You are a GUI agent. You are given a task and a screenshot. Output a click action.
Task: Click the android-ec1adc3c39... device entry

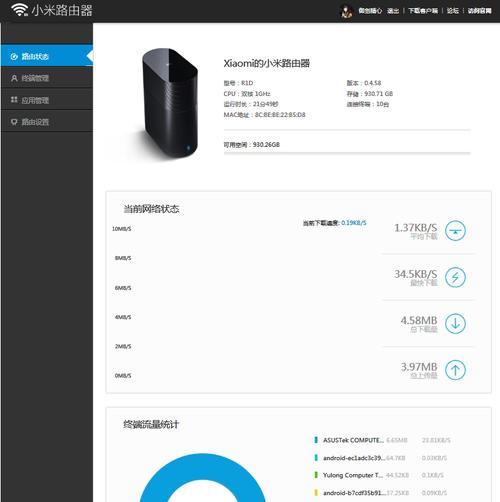(354, 458)
